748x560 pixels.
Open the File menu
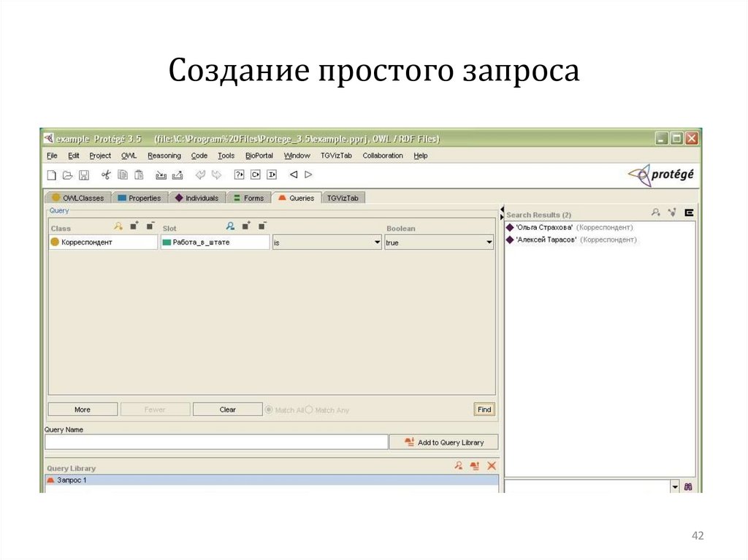click(52, 156)
